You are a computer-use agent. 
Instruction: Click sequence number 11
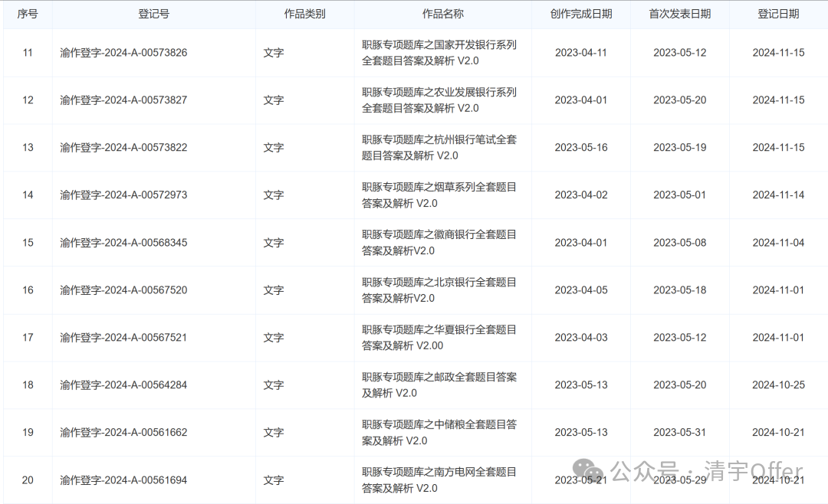tap(28, 53)
